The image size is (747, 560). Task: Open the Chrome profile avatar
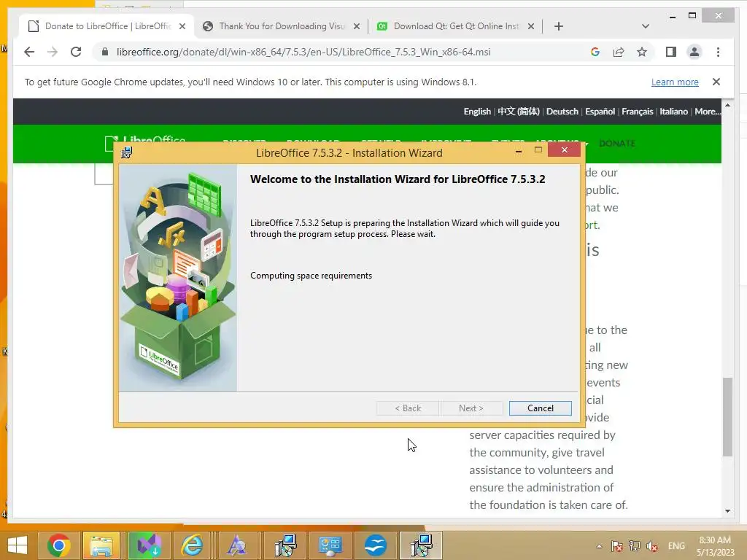(x=694, y=52)
